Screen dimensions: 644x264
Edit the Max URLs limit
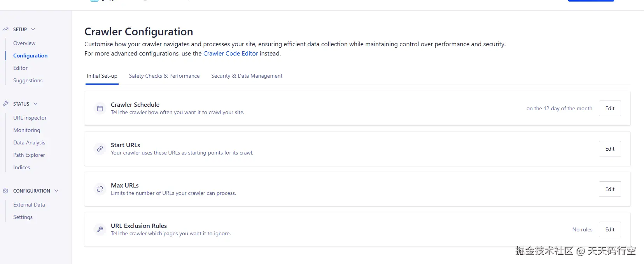[609, 189]
